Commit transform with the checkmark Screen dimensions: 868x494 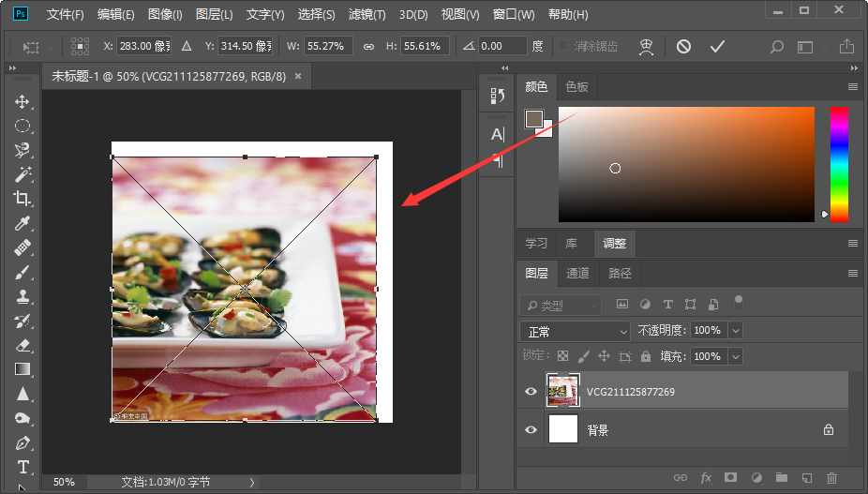717,46
